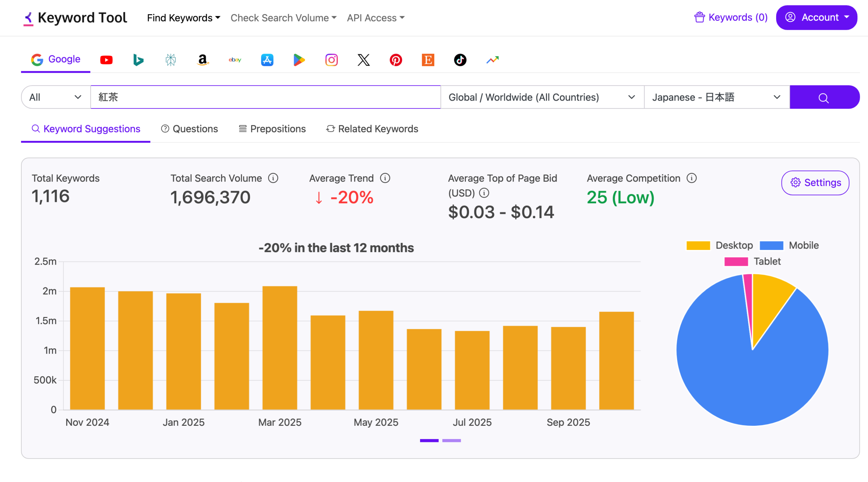Select the Instagram platform icon

(331, 60)
